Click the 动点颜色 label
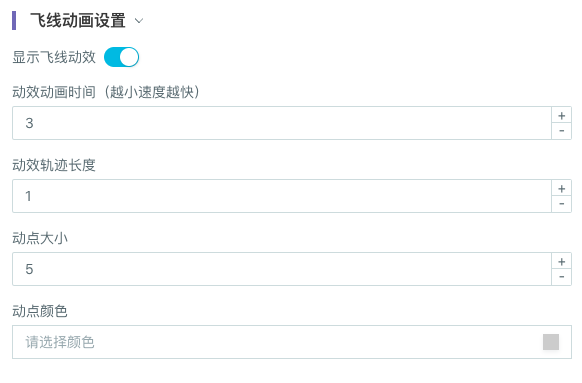Viewport: 582px width, 383px height. (40, 311)
